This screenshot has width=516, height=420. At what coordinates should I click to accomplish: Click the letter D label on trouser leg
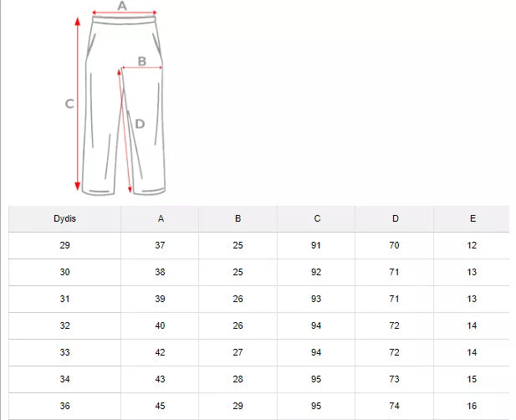coord(140,124)
